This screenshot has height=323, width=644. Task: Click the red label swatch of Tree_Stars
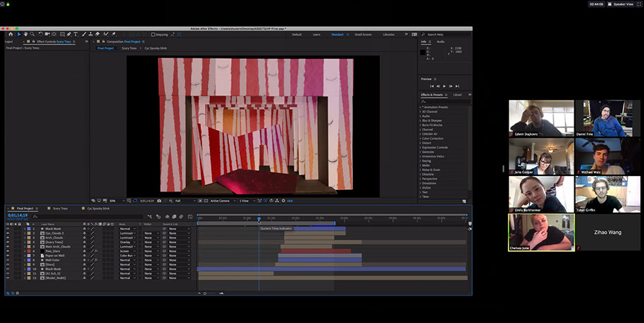pos(29,251)
